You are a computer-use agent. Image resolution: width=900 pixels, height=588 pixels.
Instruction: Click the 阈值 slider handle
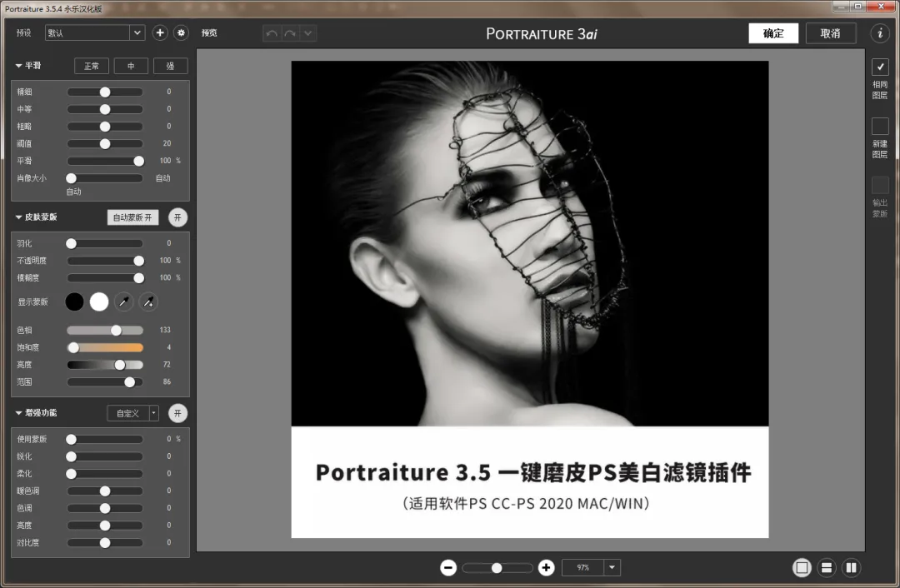click(x=105, y=144)
